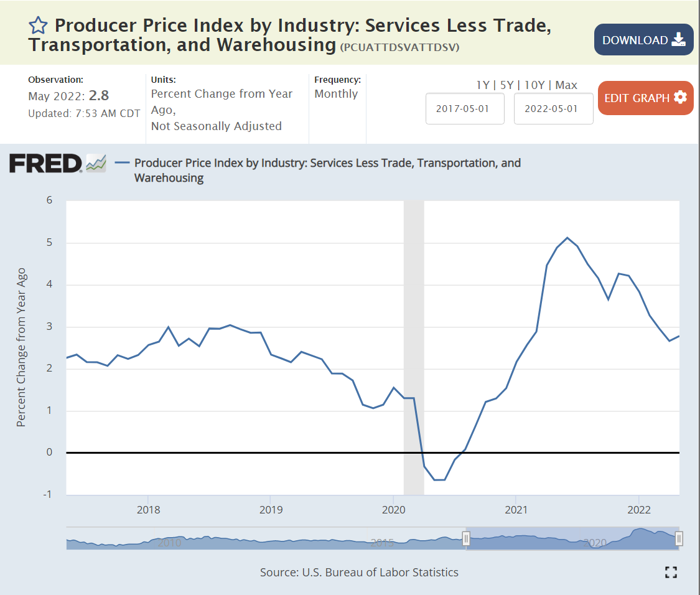The image size is (700, 595).
Task: Click the FRED logo in chart
Action: (x=45, y=164)
